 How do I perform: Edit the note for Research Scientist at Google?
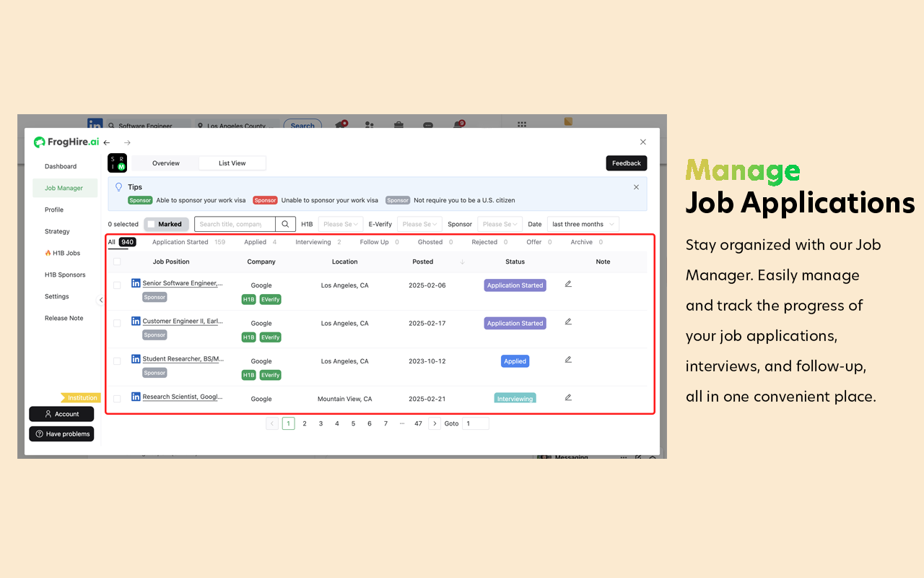tap(567, 397)
